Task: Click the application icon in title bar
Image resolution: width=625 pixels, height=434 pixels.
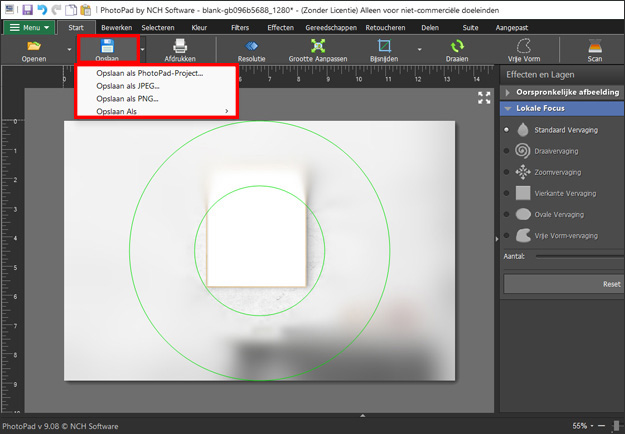Action: coord(9,10)
